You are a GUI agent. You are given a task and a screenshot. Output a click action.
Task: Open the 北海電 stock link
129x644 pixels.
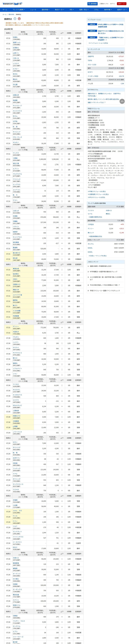[15, 216]
